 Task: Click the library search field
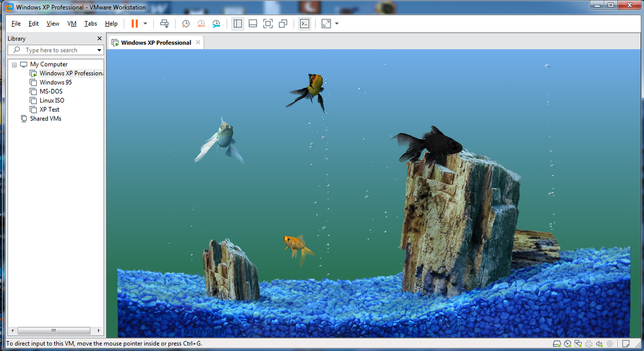[x=51, y=50]
